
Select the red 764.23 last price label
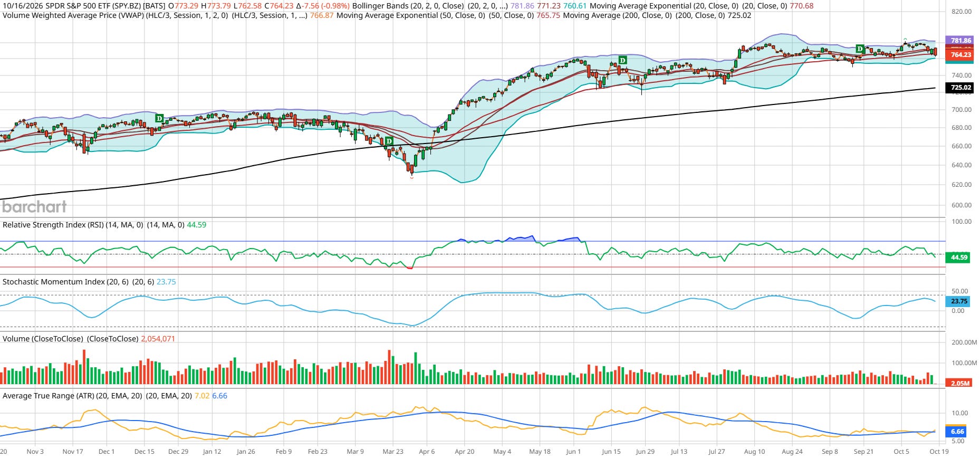pyautogui.click(x=960, y=55)
